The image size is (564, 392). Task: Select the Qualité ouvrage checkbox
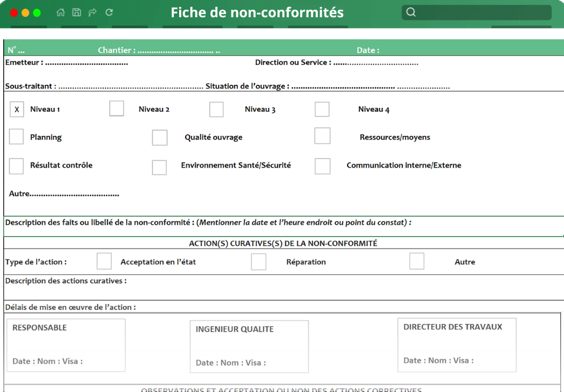(x=160, y=137)
